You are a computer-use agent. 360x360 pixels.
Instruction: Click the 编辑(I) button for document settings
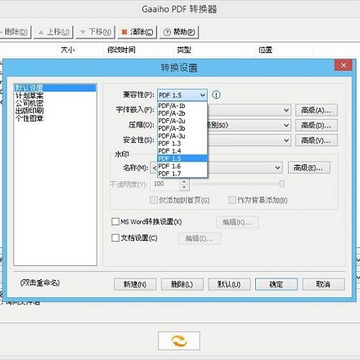(x=199, y=238)
